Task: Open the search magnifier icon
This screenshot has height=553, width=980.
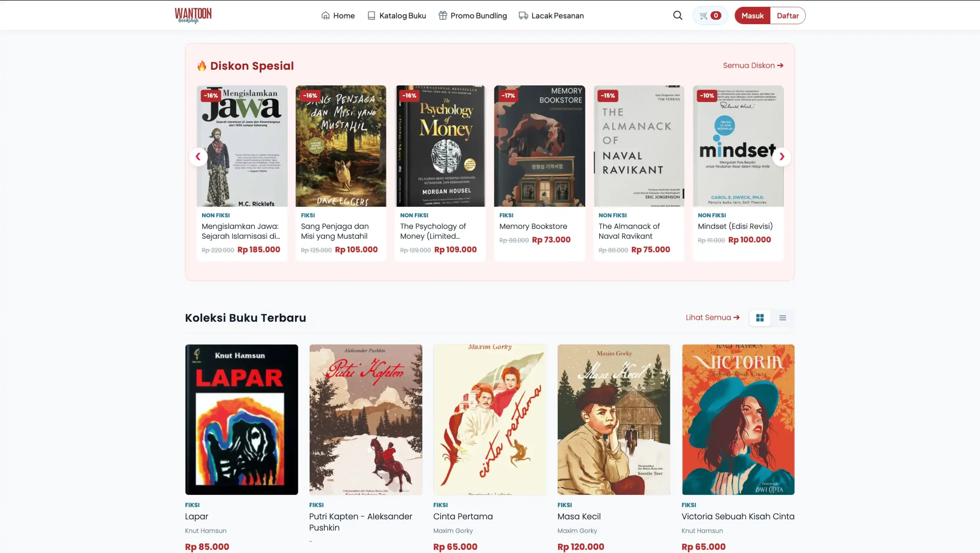Action: click(678, 15)
